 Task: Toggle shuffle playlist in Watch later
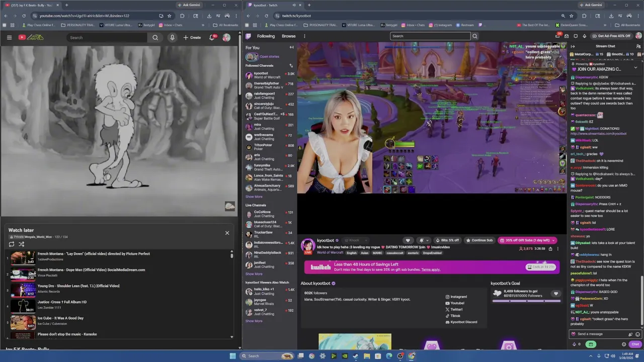[x=22, y=244]
